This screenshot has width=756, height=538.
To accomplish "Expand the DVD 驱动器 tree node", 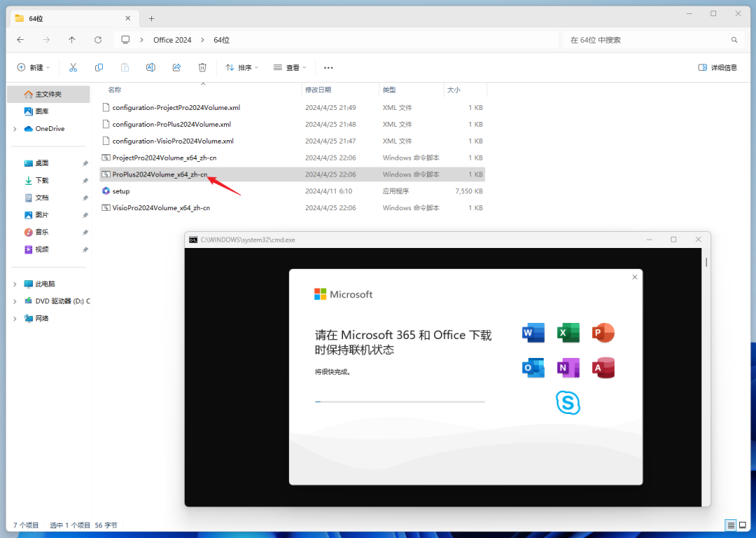I will (15, 301).
